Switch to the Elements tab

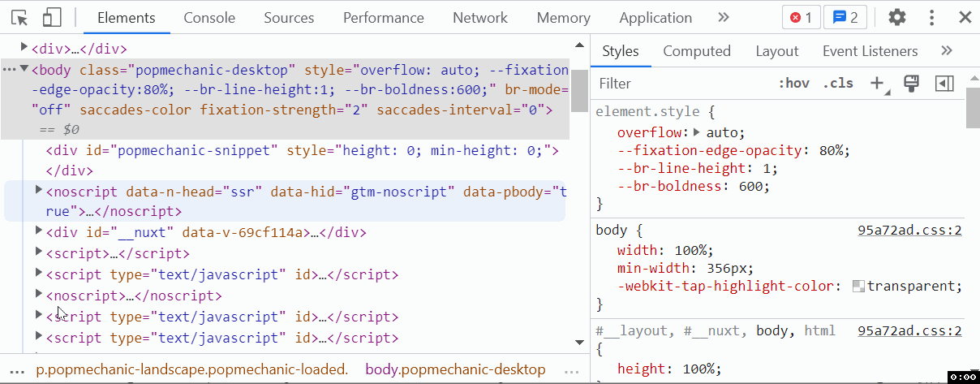[126, 17]
